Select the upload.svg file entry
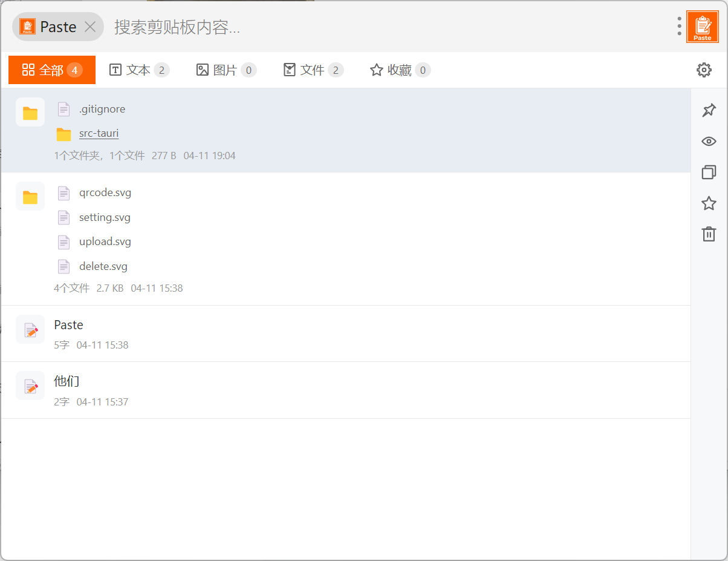This screenshot has width=728, height=561. 105,241
